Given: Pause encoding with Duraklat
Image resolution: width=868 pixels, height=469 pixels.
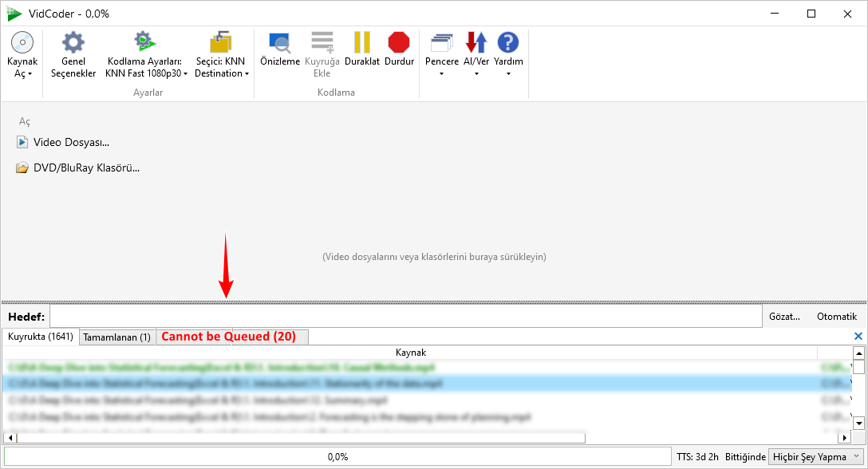Looking at the screenshot, I should [x=362, y=49].
